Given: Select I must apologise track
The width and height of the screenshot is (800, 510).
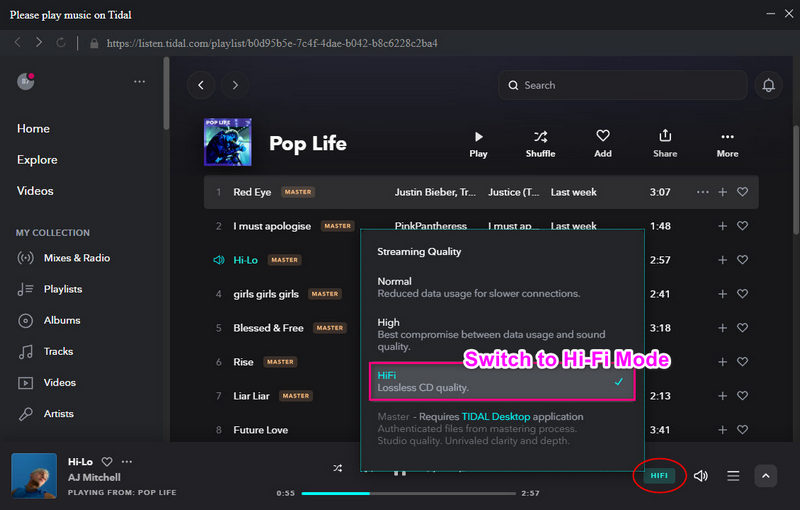Looking at the screenshot, I should (272, 226).
